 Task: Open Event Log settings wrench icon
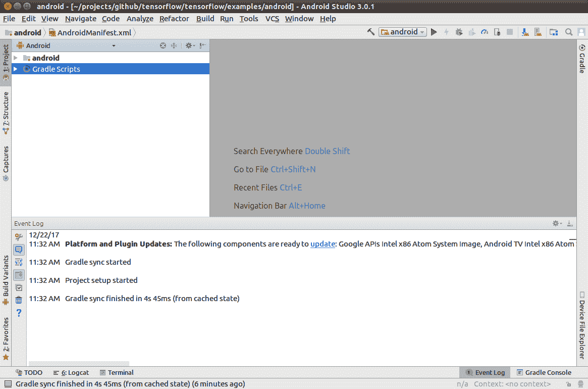pyautogui.click(x=19, y=236)
